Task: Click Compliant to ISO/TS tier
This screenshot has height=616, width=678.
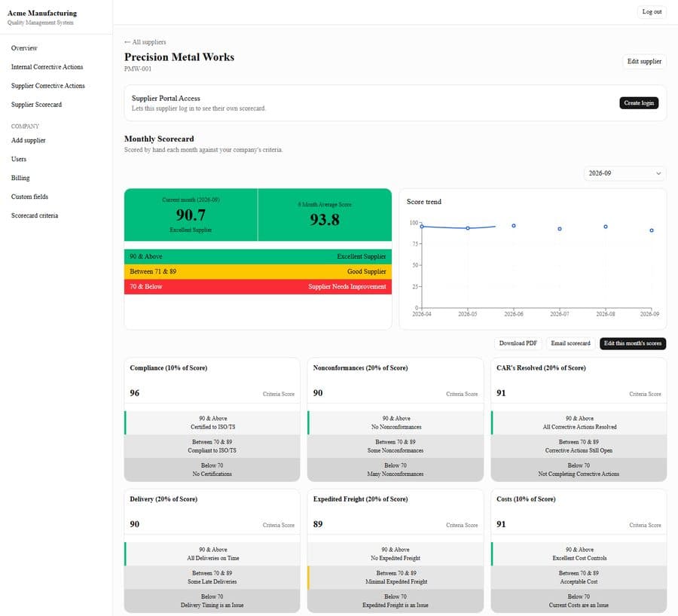Action: (x=212, y=446)
